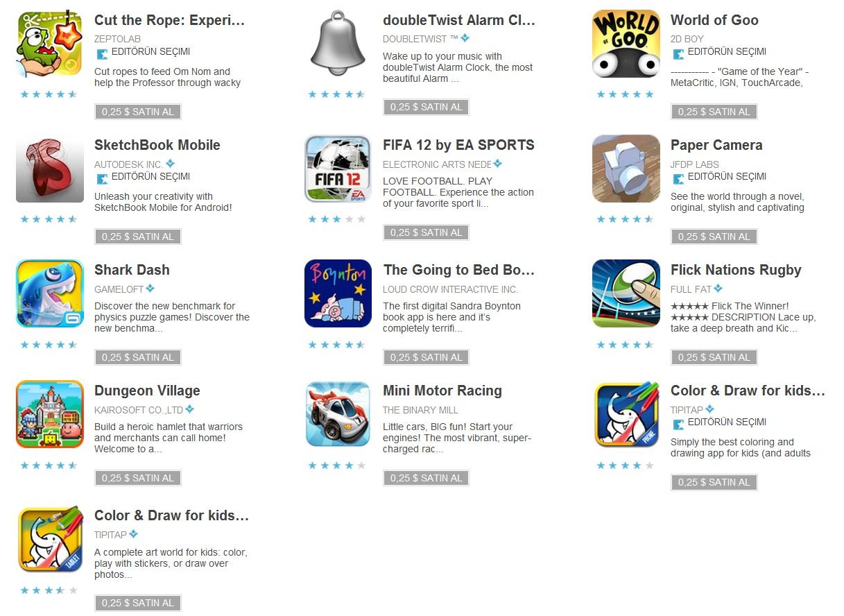Image resolution: width=844 pixels, height=616 pixels.
Task: Buy World of Goo for 0,25 $
Action: tap(714, 112)
